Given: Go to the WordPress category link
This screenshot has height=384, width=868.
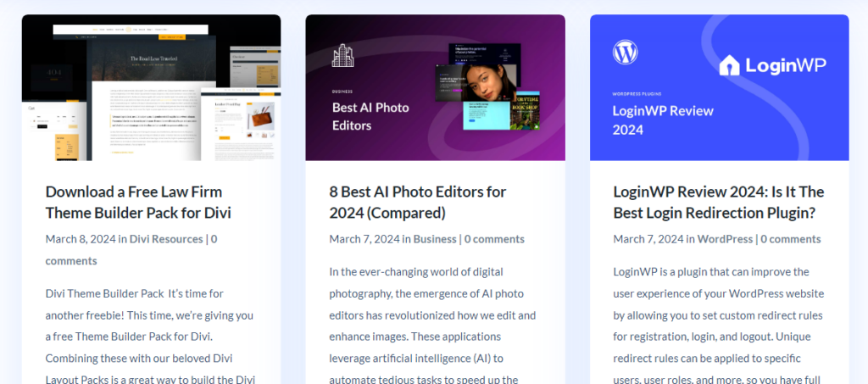Looking at the screenshot, I should [725, 239].
